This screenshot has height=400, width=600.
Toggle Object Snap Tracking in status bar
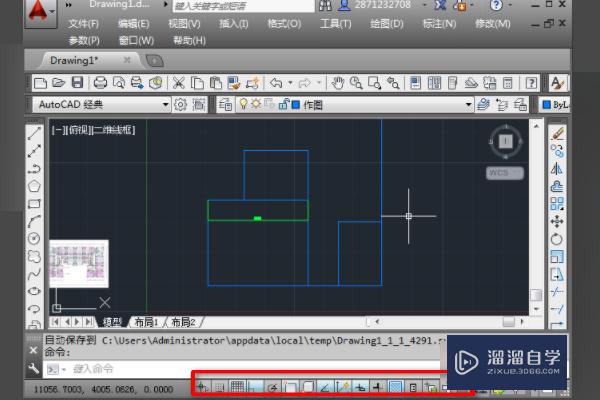(x=325, y=388)
